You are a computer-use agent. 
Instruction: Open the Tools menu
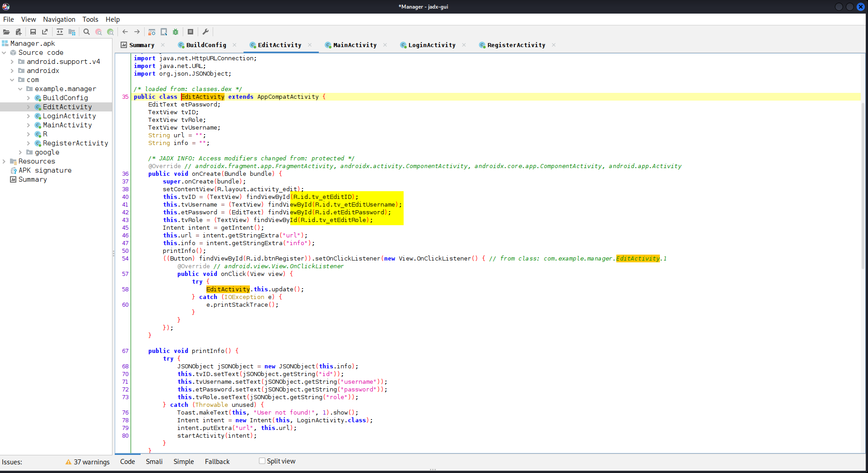point(90,19)
